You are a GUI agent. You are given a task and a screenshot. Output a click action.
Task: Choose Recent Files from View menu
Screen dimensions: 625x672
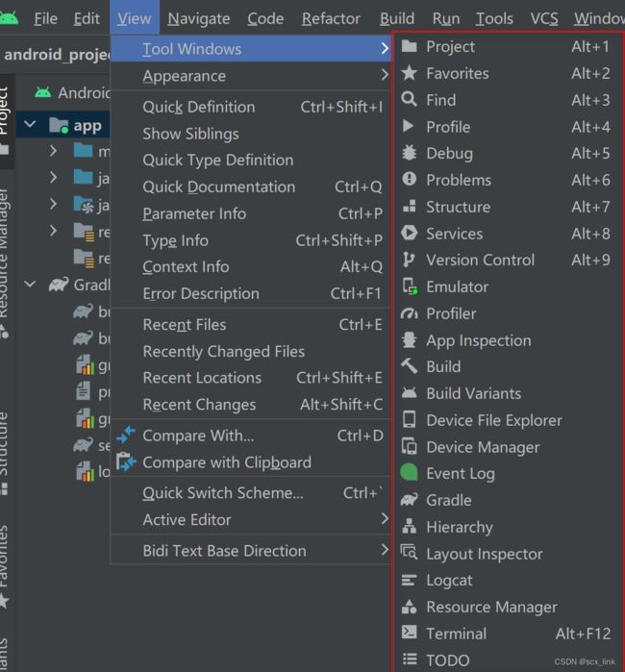coord(251,324)
